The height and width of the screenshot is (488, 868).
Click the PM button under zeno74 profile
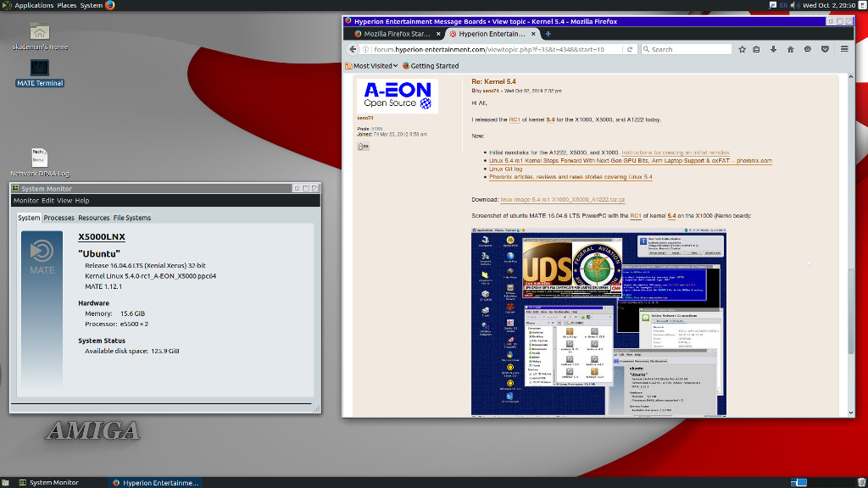(363, 146)
